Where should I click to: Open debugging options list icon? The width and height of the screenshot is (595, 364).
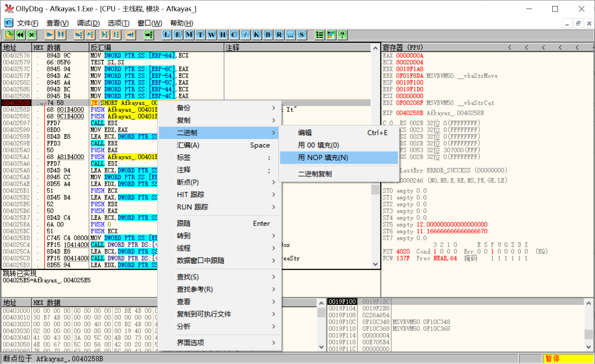320,35
